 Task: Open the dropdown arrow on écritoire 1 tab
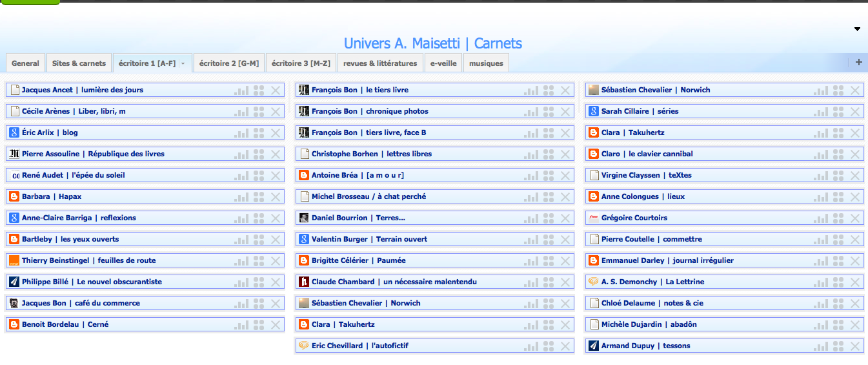coord(183,63)
